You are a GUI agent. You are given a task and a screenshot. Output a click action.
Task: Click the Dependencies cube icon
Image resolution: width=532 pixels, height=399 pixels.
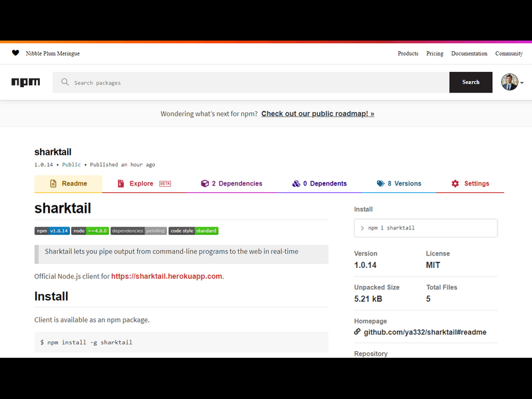click(x=205, y=184)
